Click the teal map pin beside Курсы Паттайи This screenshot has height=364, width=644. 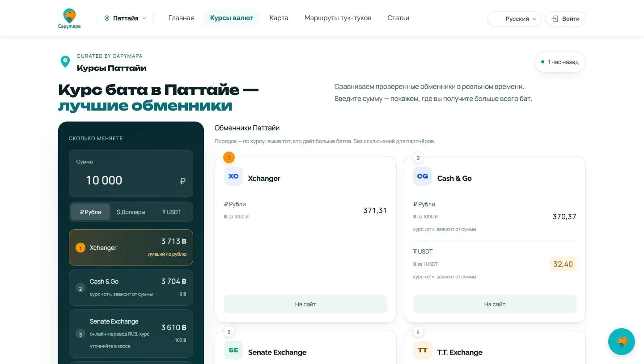pos(65,62)
